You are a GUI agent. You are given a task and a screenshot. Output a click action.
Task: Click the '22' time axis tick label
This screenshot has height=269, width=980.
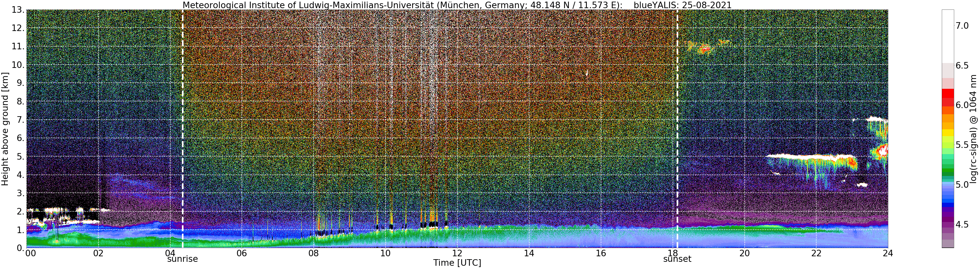click(816, 253)
